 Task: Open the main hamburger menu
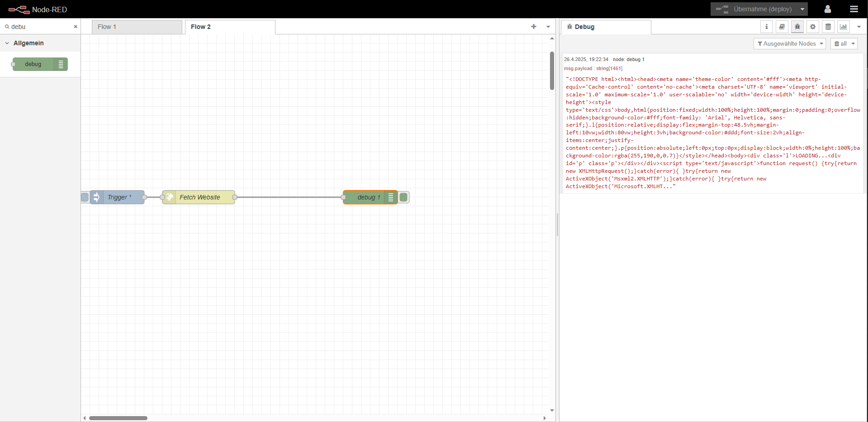point(854,9)
